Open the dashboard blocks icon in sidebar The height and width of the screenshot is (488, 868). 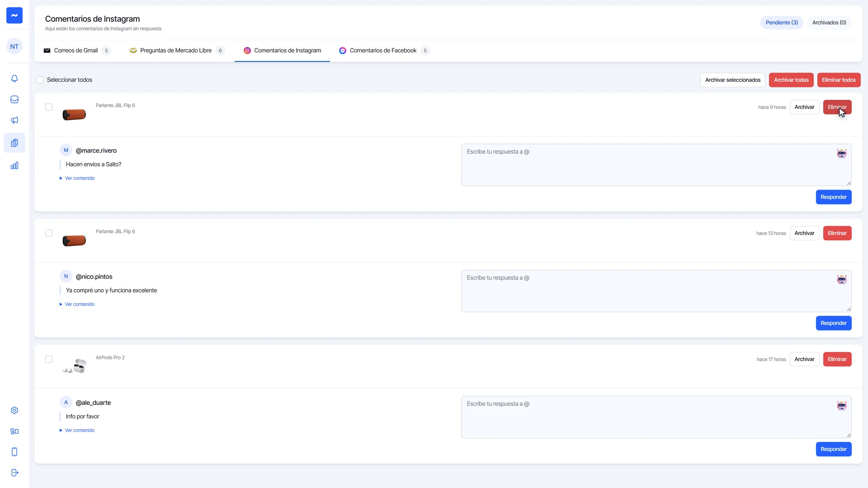tap(14, 431)
